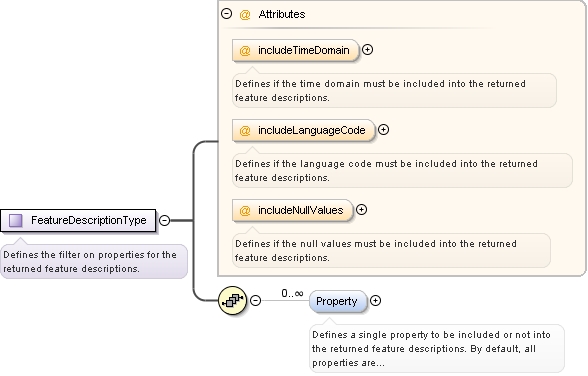Click the purple square type icon
This screenshot has width=588, height=376.
[x=16, y=220]
